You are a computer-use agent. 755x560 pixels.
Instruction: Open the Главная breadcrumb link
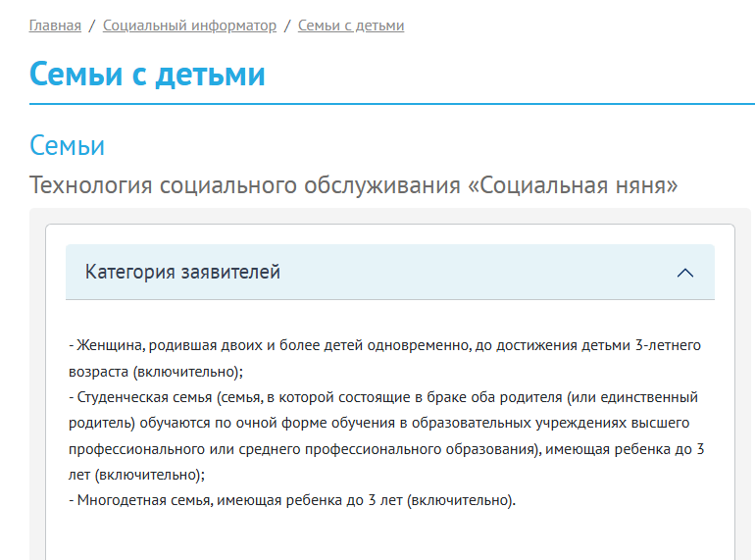coord(55,25)
